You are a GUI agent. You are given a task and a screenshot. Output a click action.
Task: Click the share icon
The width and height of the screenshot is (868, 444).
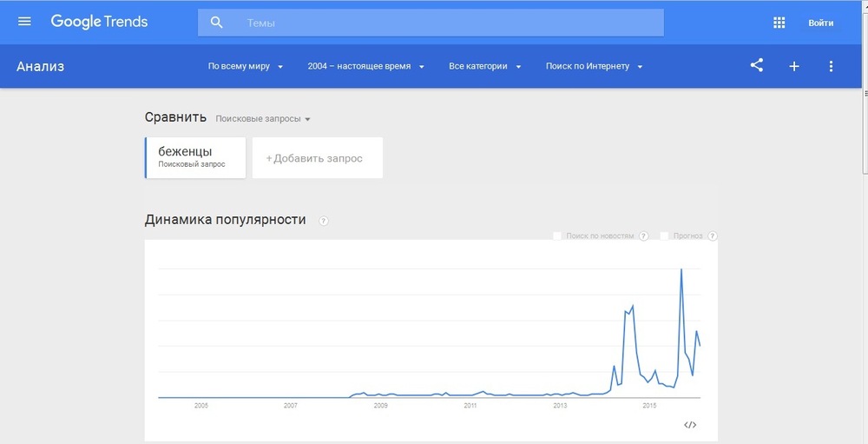(x=757, y=65)
